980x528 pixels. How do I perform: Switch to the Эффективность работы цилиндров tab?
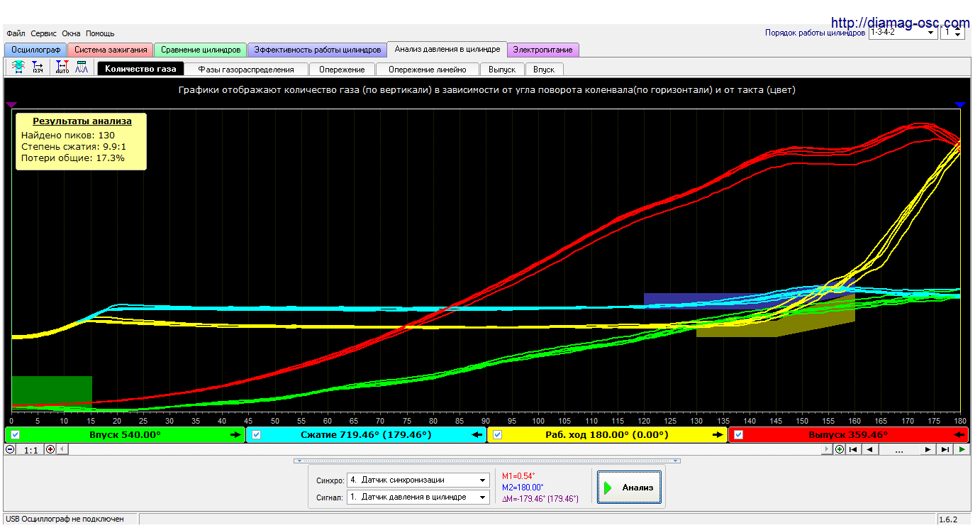tap(318, 50)
